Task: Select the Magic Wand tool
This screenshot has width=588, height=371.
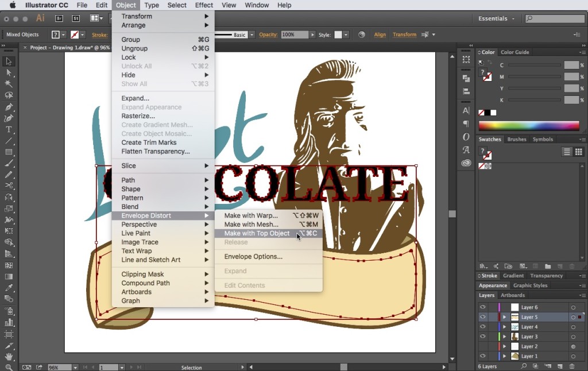Action: (x=9, y=84)
